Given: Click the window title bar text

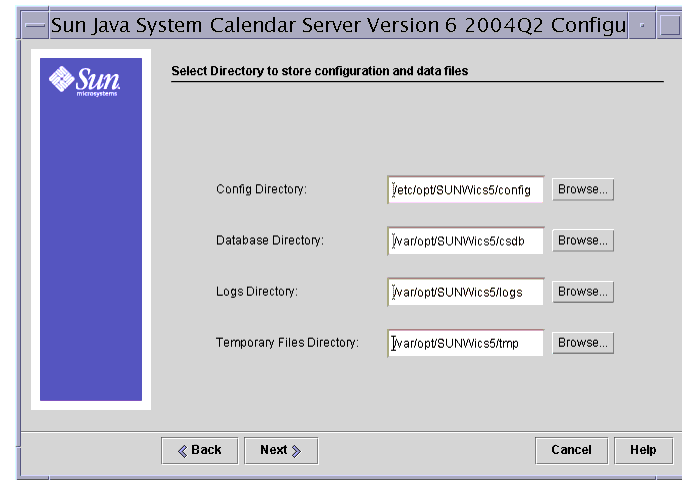Looking at the screenshot, I should pyautogui.click(x=338, y=26).
